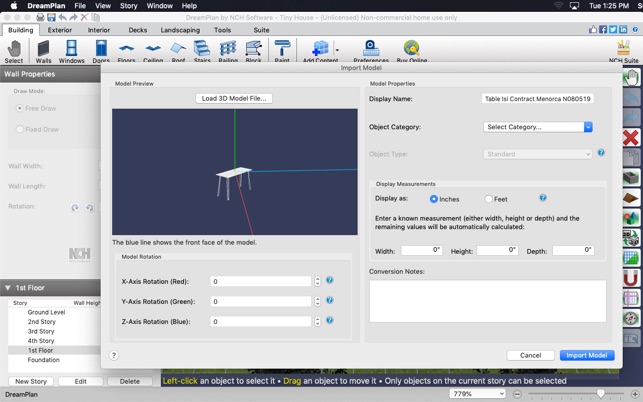Choose Free Draw draw mode
The height and width of the screenshot is (402, 643).
click(20, 108)
